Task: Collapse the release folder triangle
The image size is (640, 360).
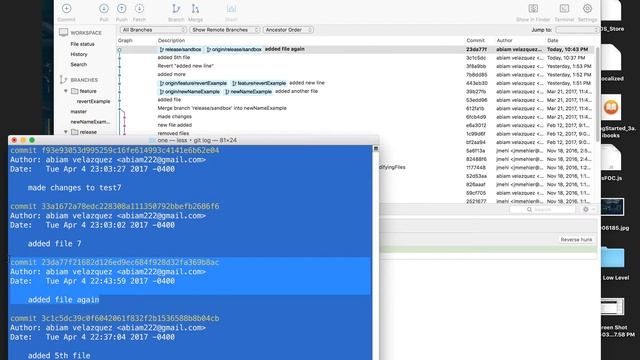Action: coord(66,132)
